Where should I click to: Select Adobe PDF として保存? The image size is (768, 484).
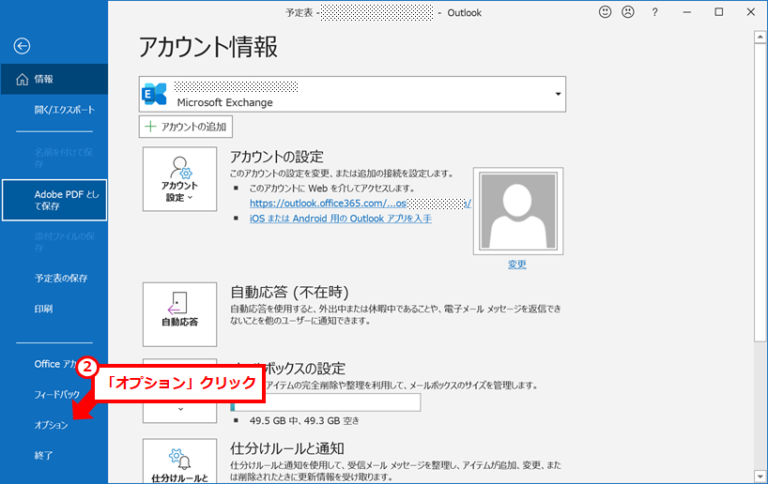pos(54,200)
